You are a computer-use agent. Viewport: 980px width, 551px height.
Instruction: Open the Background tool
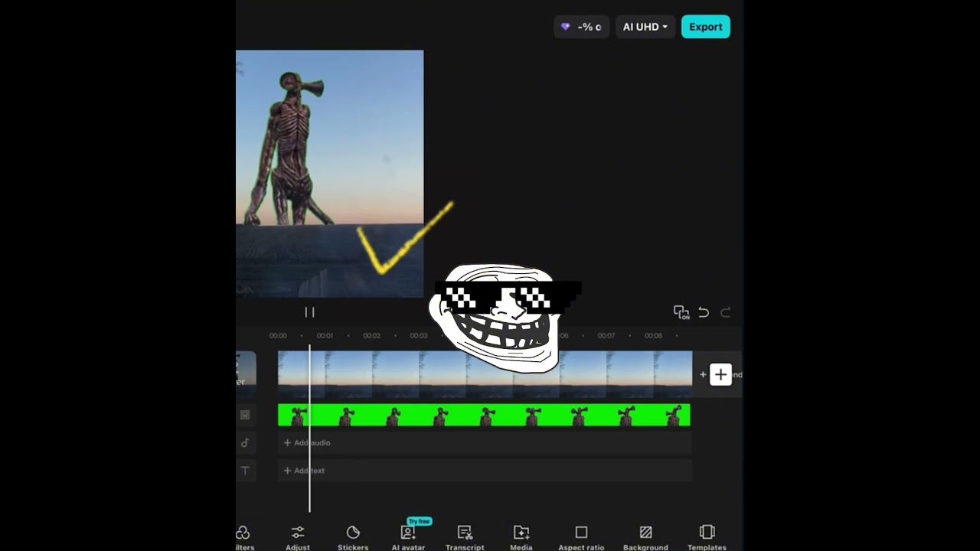tap(645, 538)
